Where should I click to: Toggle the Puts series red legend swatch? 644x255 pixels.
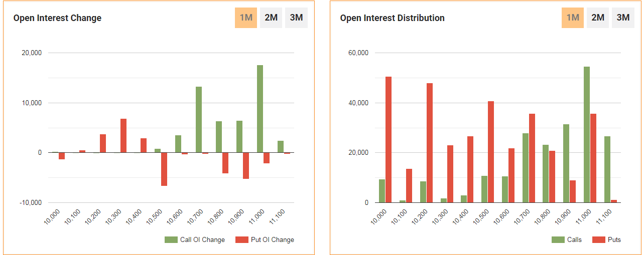(x=599, y=240)
